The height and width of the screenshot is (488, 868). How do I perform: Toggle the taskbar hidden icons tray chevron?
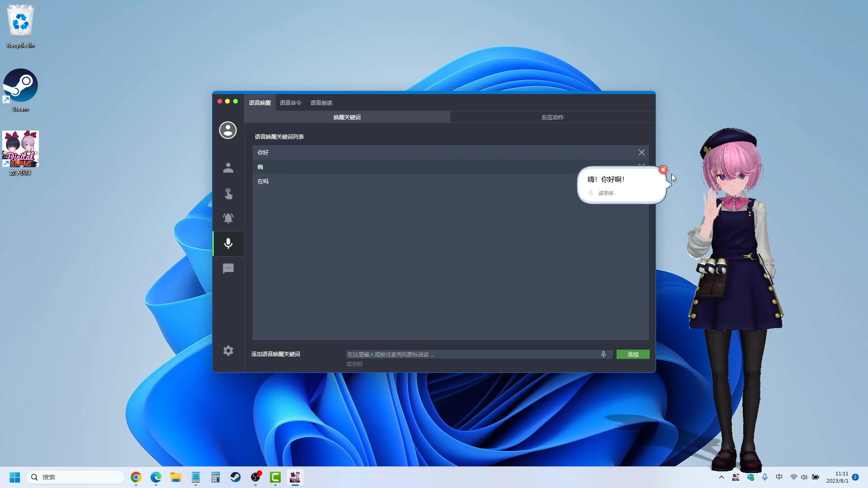click(721, 477)
